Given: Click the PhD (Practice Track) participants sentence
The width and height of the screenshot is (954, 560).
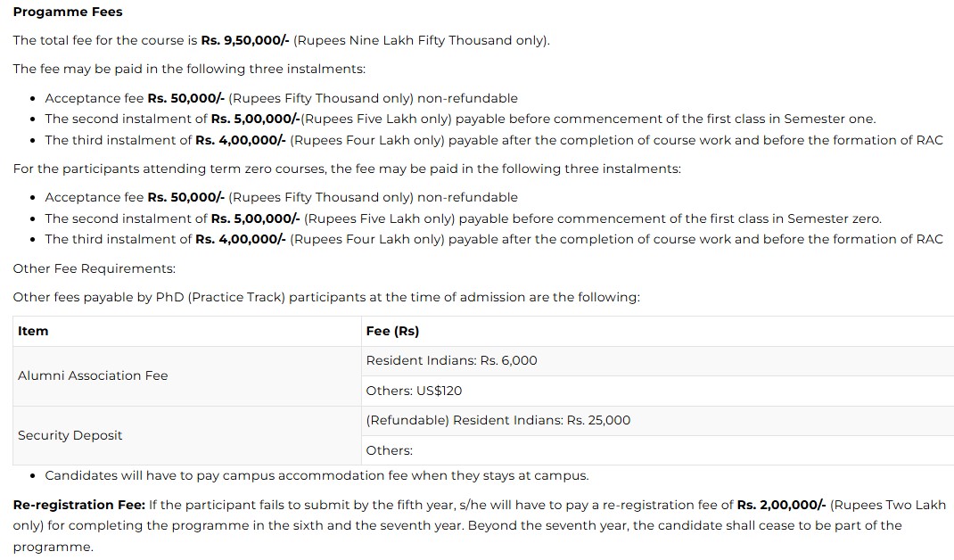Looking at the screenshot, I should click(326, 297).
